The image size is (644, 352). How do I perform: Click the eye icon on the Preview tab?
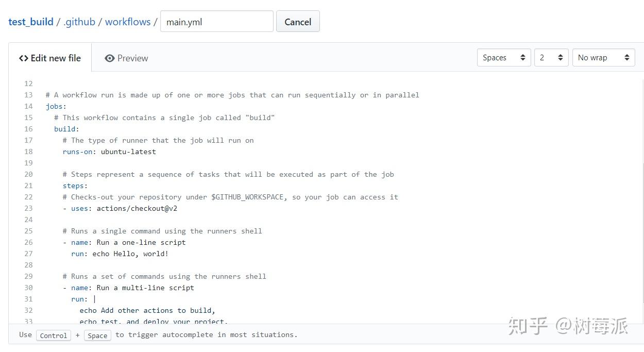(x=110, y=58)
